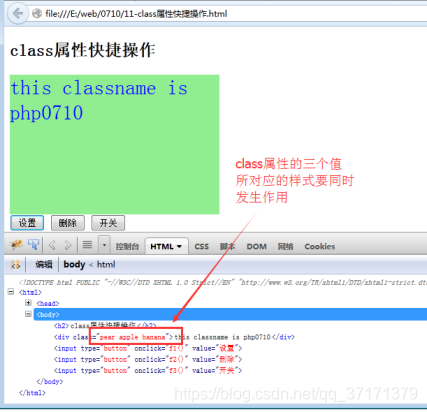Switch to the 网络 network tab

[x=285, y=247]
